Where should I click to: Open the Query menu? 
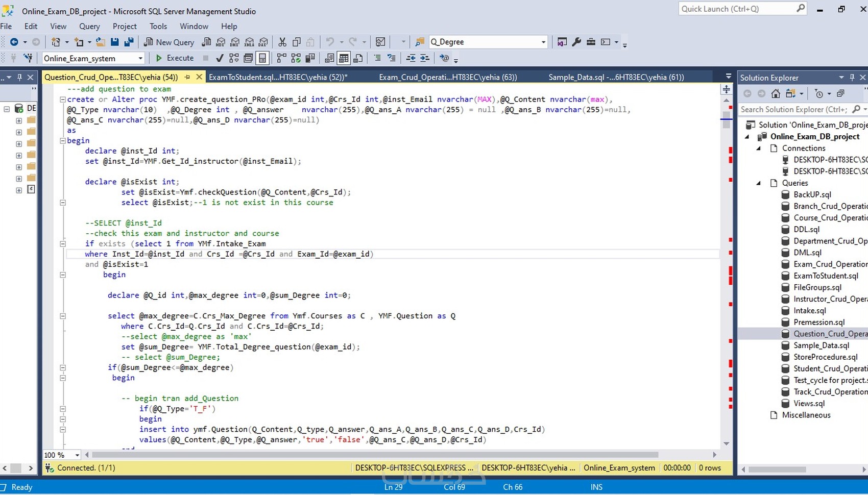[89, 26]
